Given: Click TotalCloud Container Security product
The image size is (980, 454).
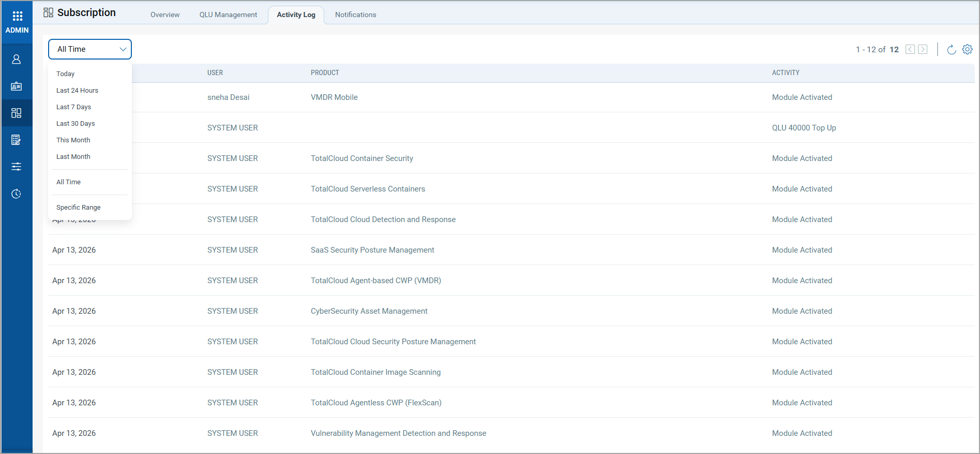Looking at the screenshot, I should 362,158.
